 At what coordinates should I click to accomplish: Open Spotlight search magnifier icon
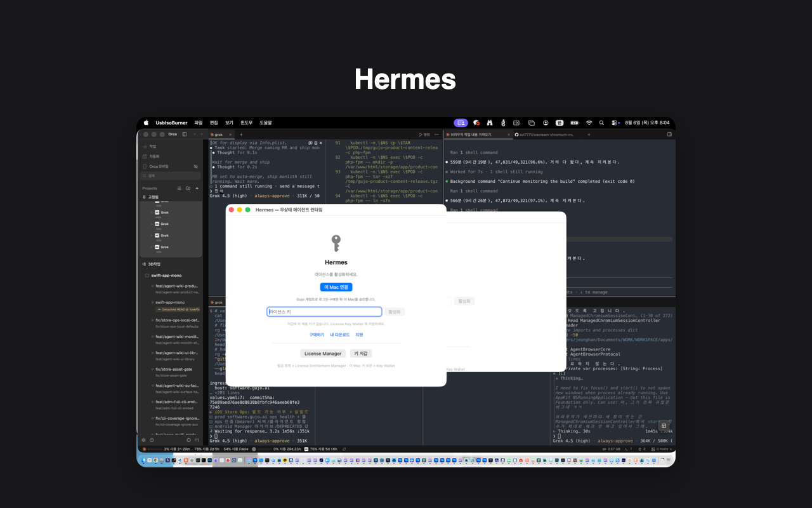point(603,123)
